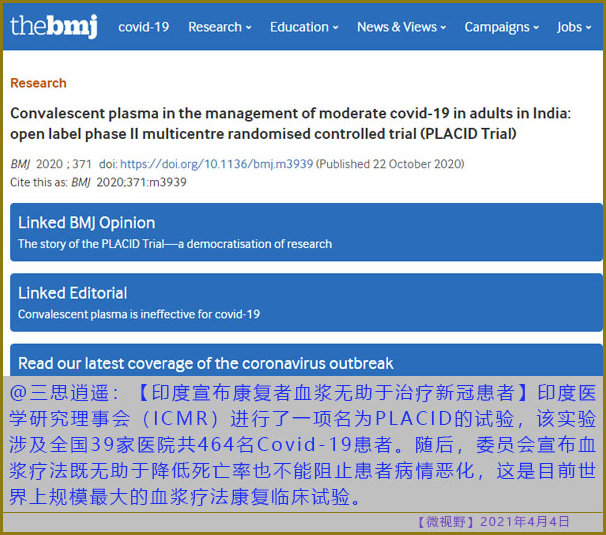This screenshot has width=606, height=535.
Task: Open the News & Views menu
Action: 402,27
